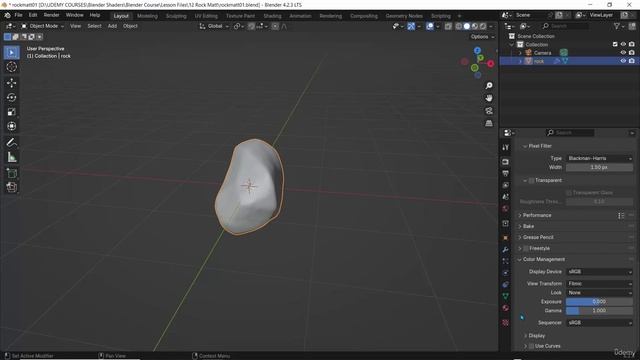Click the Options button in viewport

(x=482, y=37)
